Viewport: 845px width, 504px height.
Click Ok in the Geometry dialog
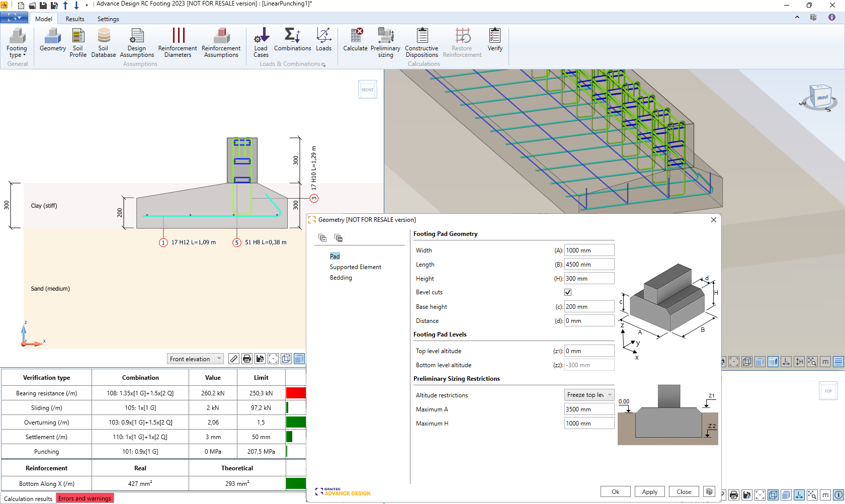click(616, 491)
